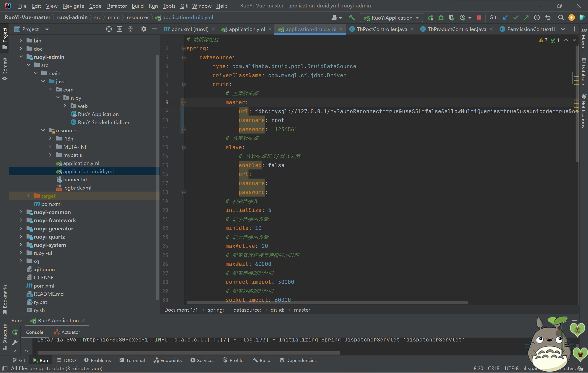Screen dimensions: 588x373
Task: Click the orange IDE update icon
Action: 572,18
